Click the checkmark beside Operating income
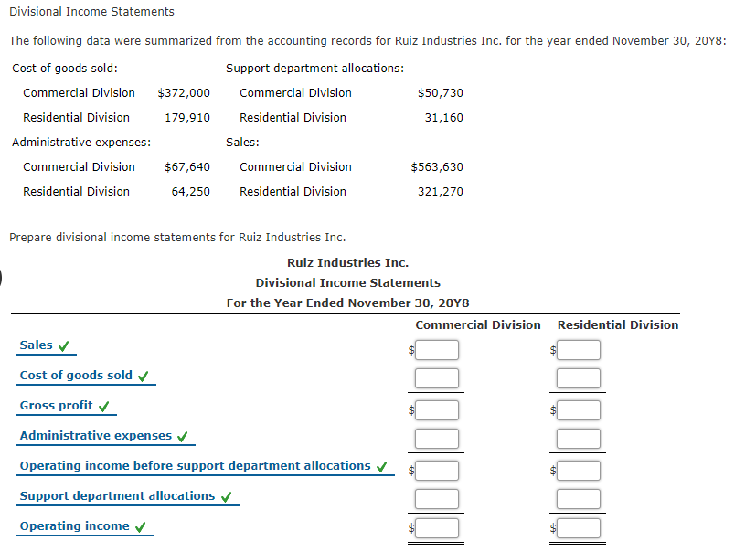Viewport: 756px width, 552px height. (142, 526)
